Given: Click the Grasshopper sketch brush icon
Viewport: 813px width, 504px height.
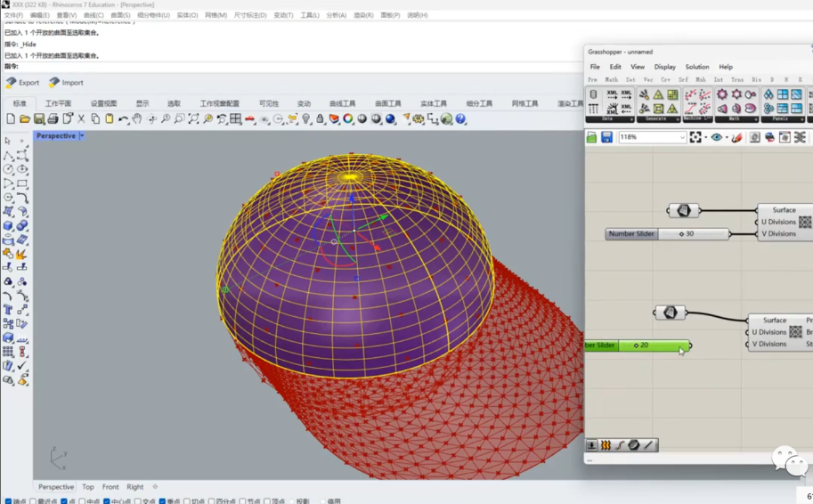Looking at the screenshot, I should pos(736,137).
